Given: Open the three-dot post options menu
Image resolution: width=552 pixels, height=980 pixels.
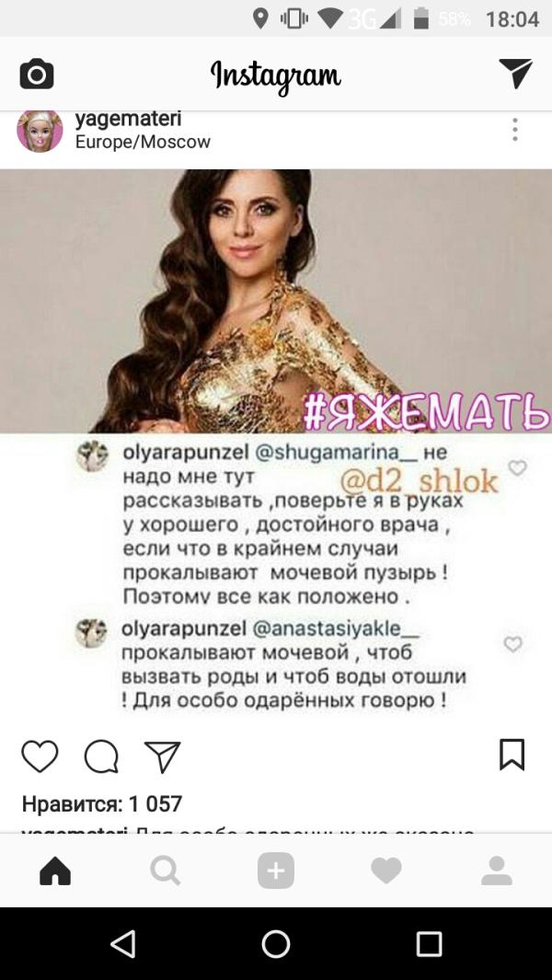Looking at the screenshot, I should click(514, 130).
